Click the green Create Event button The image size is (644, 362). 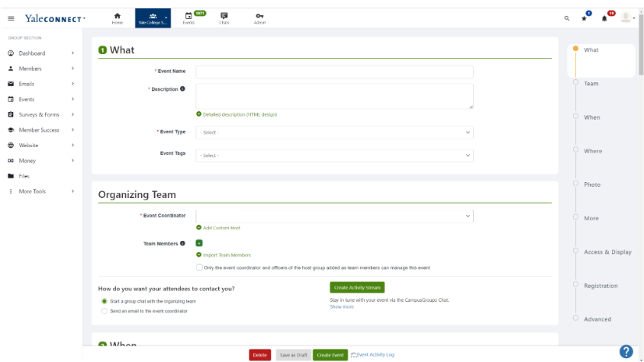tap(330, 355)
